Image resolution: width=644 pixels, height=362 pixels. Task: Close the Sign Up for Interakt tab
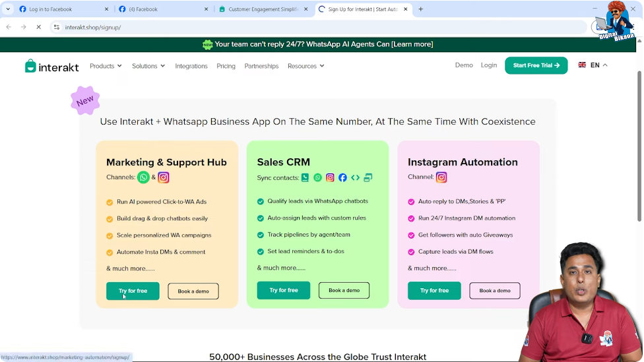(x=405, y=9)
